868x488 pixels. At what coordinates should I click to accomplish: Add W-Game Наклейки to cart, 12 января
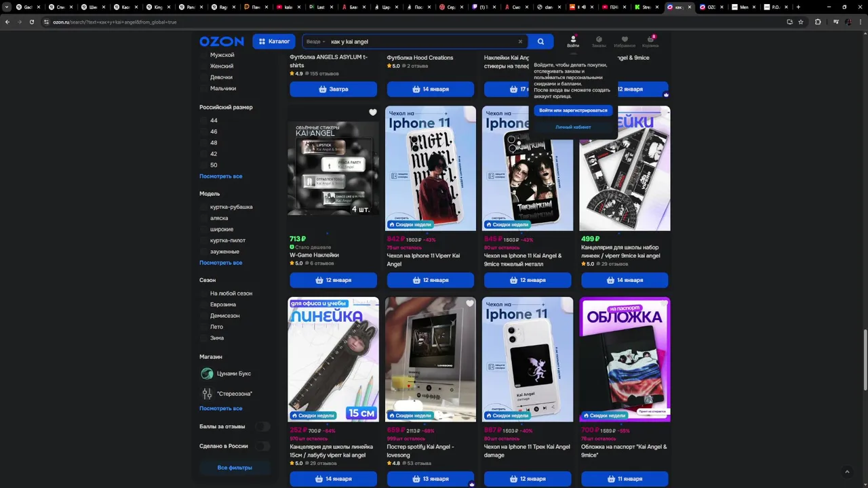point(333,280)
